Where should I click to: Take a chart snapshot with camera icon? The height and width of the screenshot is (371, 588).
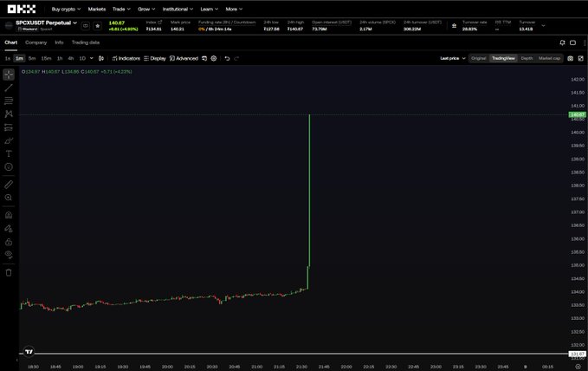coord(571,58)
